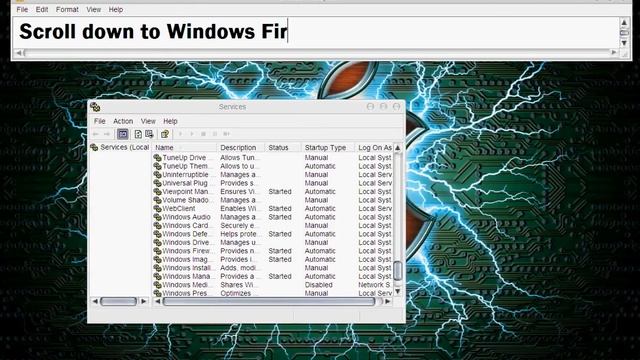Click the down arrow of Services vertical scrollbar

[x=398, y=291]
